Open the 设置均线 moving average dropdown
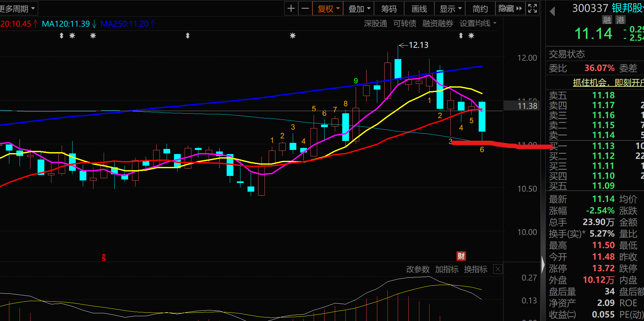 pos(478,23)
